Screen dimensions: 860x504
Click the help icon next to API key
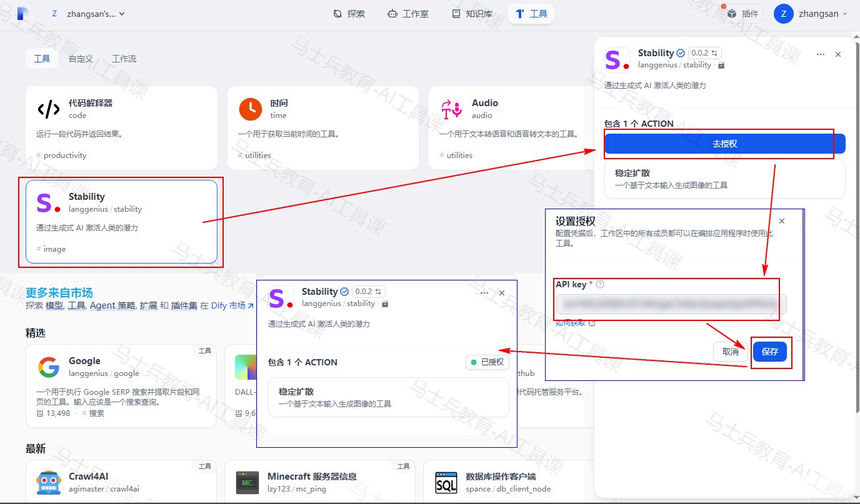(600, 284)
